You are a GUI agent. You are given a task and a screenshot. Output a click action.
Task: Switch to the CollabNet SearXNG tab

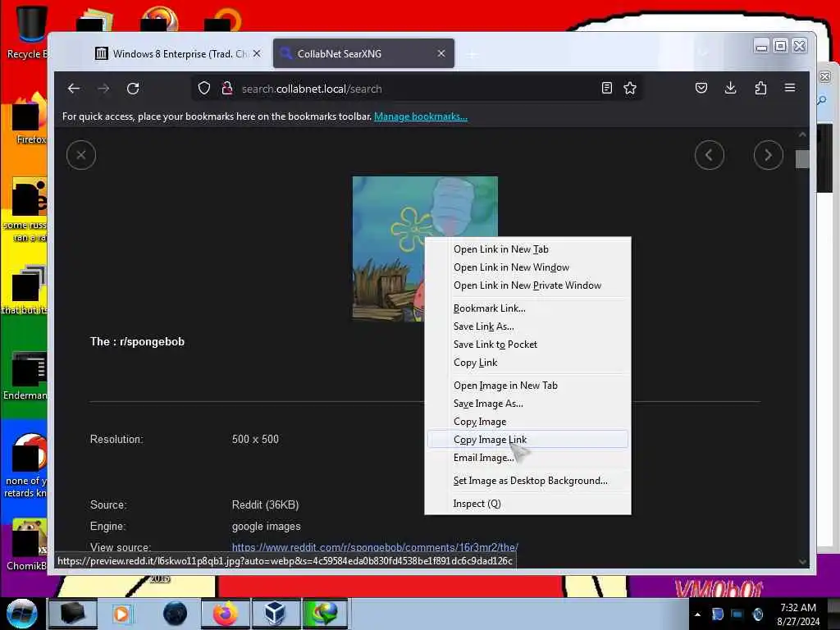[363, 53]
